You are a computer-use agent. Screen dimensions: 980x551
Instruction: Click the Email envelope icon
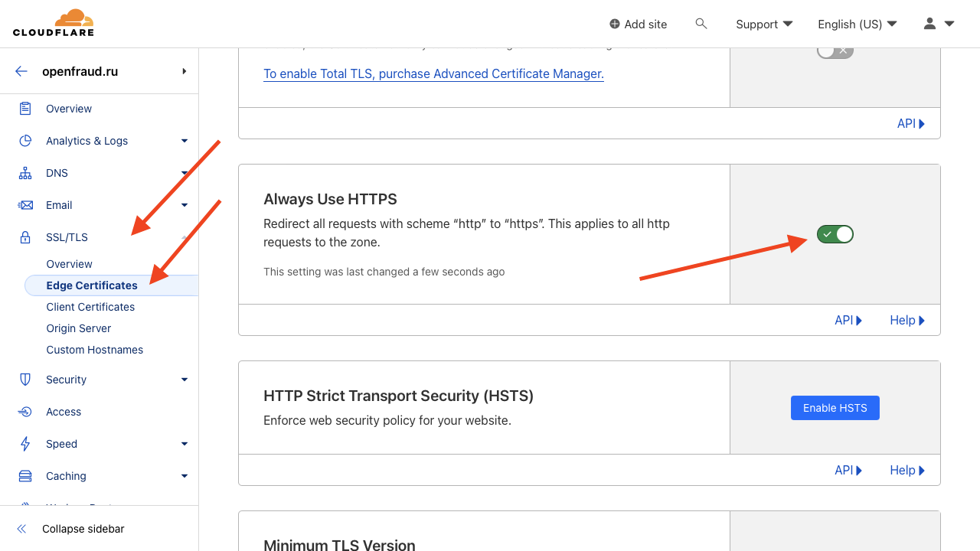(25, 205)
